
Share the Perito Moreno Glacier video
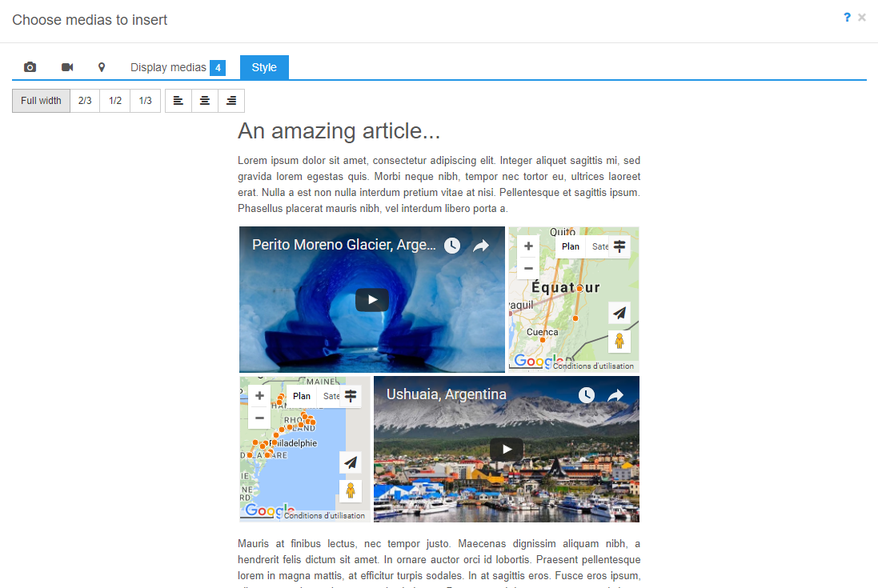tap(480, 246)
